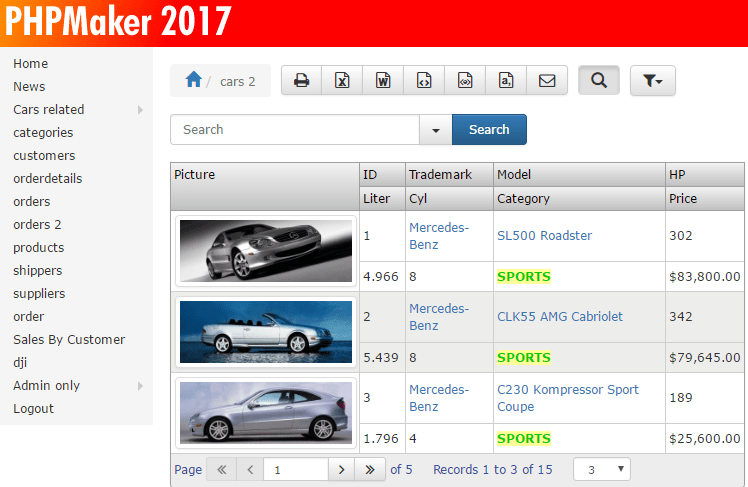
Task: Go to first page of records
Action: (x=221, y=470)
